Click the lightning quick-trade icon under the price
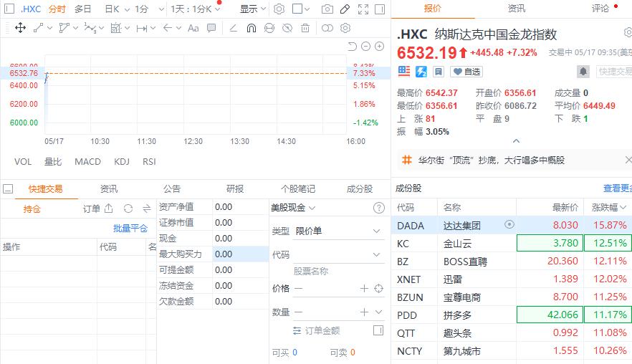632x364 pixels. coord(421,72)
